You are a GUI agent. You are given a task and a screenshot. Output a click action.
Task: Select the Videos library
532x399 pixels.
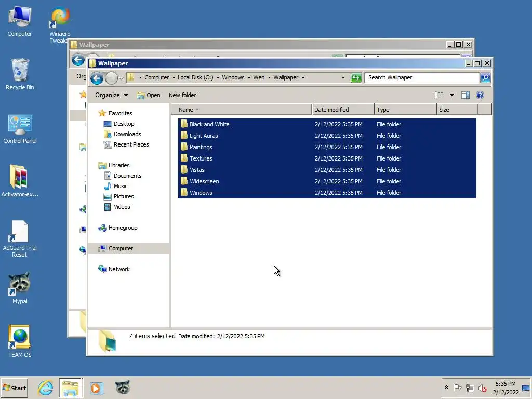pyautogui.click(x=117, y=207)
